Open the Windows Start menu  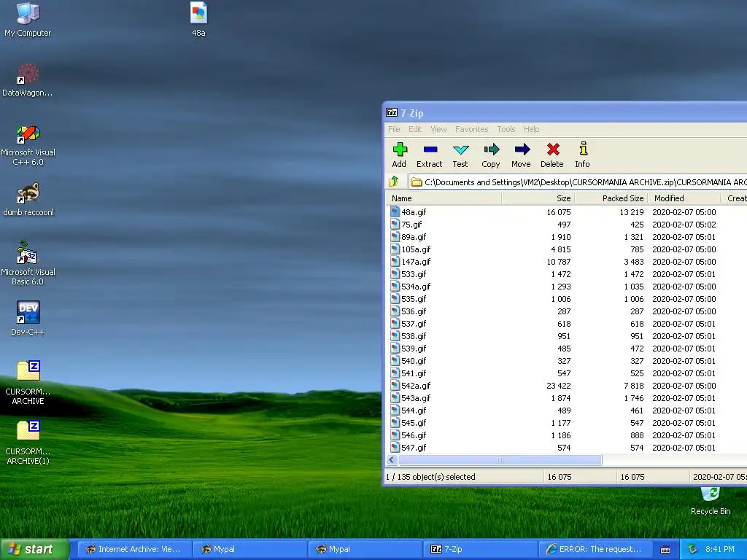click(35, 549)
